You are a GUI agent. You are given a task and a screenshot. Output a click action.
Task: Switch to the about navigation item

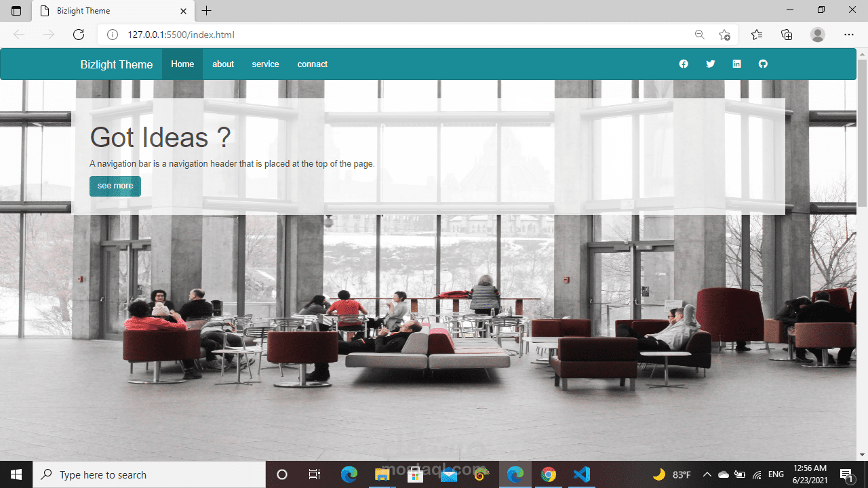point(222,64)
